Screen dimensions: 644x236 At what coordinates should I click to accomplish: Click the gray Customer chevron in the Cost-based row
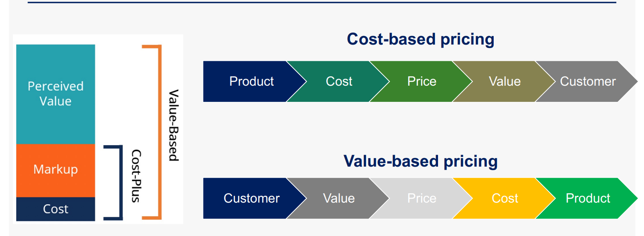coord(587,81)
